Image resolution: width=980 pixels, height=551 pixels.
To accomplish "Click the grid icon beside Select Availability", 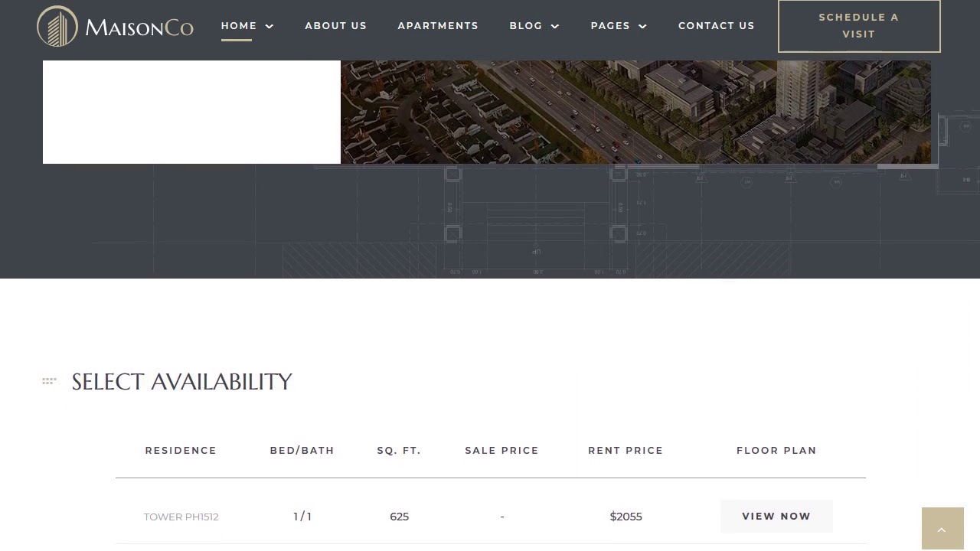I will coord(49,381).
